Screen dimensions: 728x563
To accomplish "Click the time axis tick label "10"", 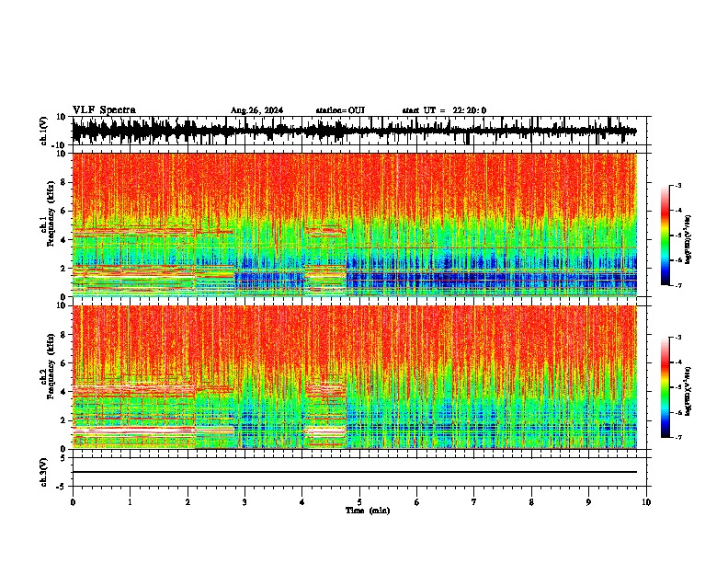I will pyautogui.click(x=646, y=502).
